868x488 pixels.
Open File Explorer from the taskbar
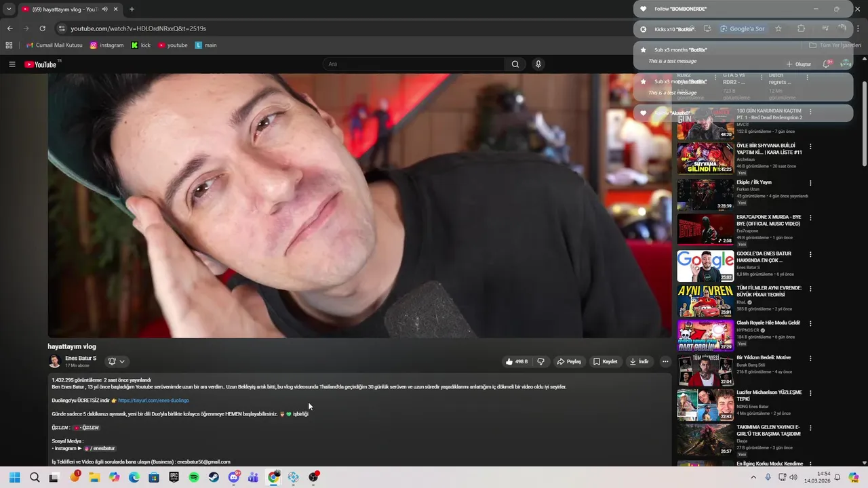tap(94, 477)
